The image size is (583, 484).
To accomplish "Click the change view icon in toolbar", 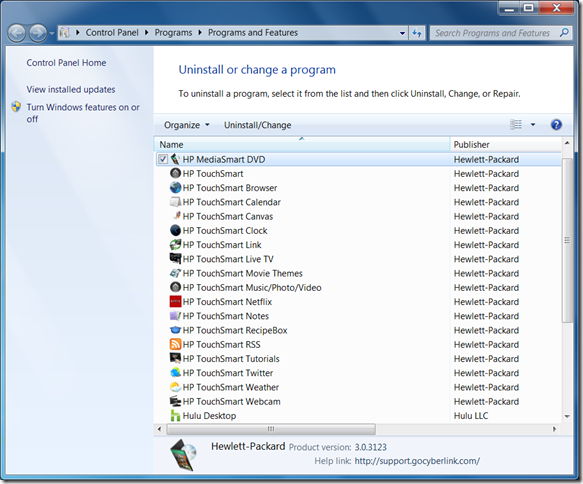I will pos(516,125).
